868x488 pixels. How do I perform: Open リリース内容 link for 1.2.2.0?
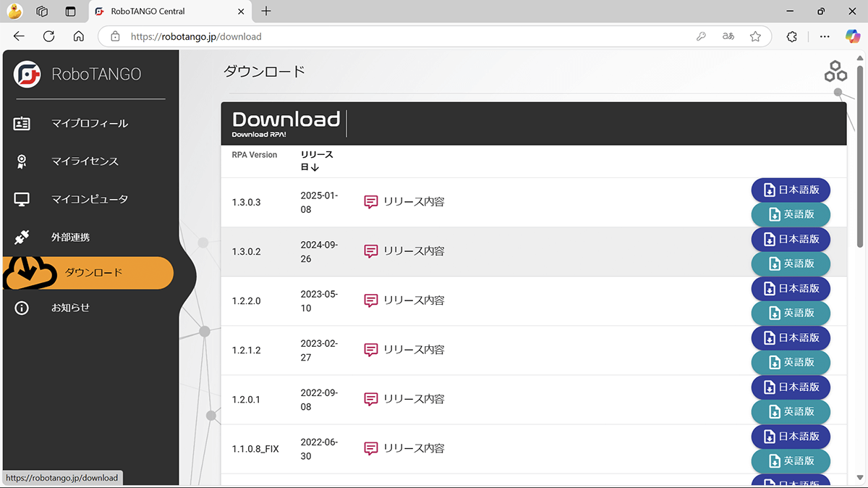pyautogui.click(x=414, y=300)
